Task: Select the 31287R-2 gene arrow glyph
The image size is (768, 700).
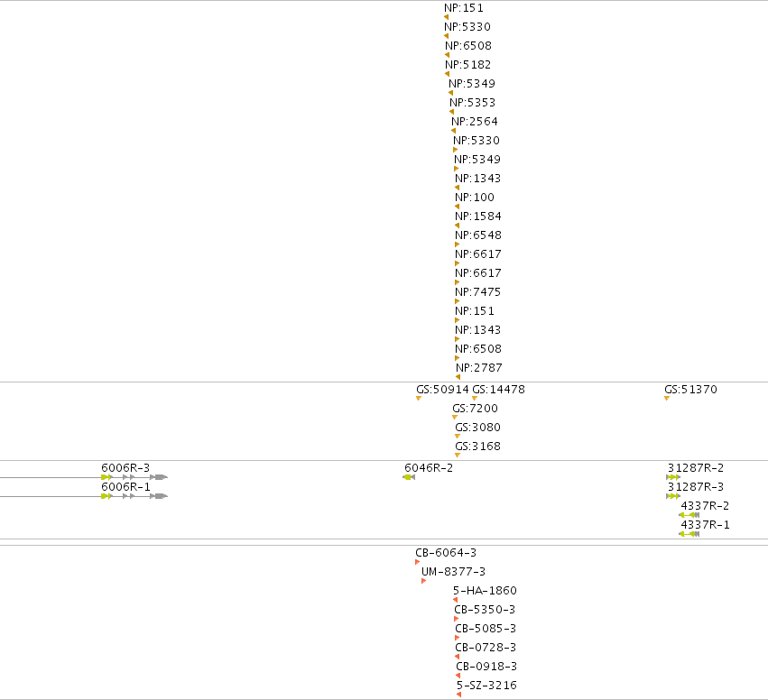Action: coord(673,477)
